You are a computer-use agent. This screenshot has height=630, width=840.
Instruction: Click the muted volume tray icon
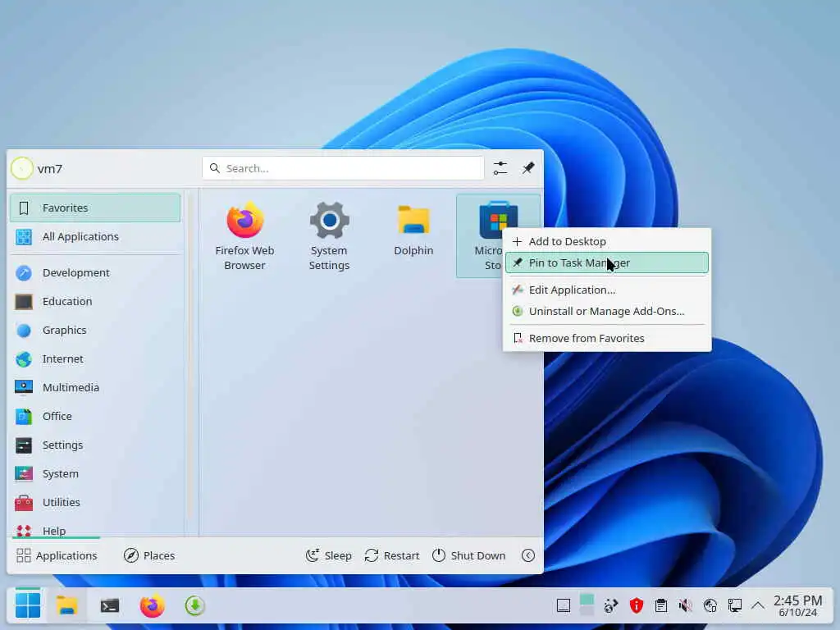click(x=685, y=606)
